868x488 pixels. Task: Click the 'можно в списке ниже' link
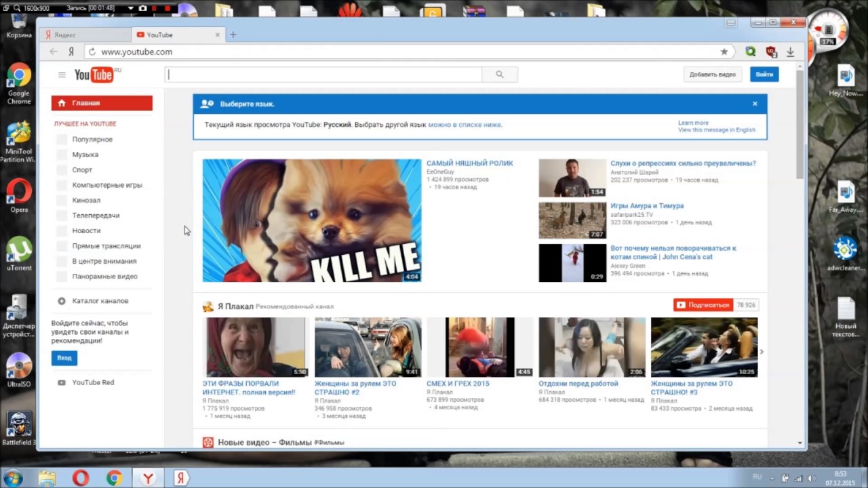465,125
